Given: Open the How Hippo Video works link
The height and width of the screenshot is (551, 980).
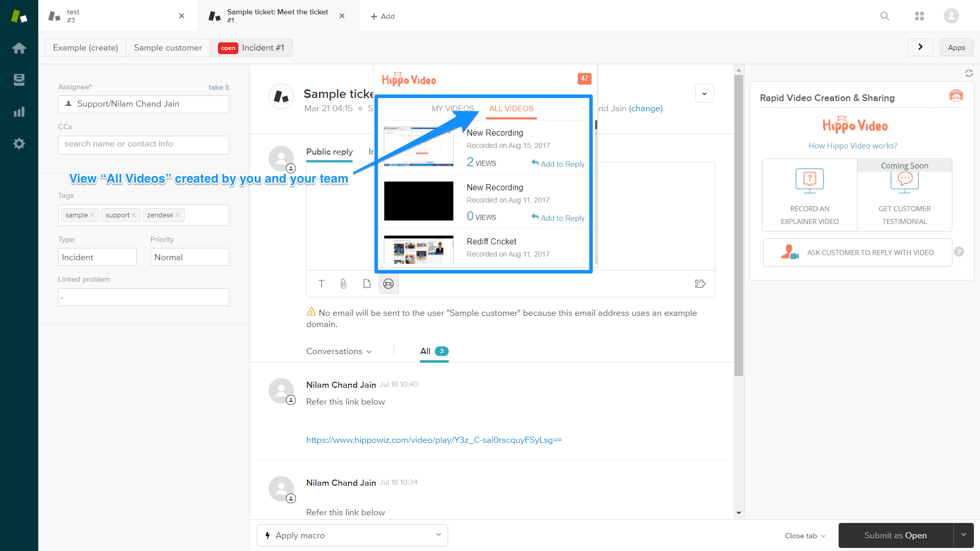Looking at the screenshot, I should pos(852,146).
